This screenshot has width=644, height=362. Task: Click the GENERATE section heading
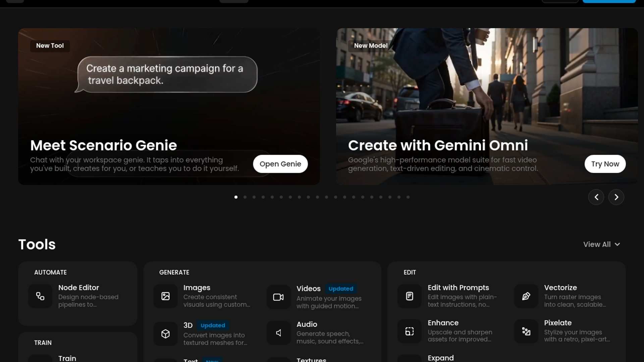click(174, 273)
